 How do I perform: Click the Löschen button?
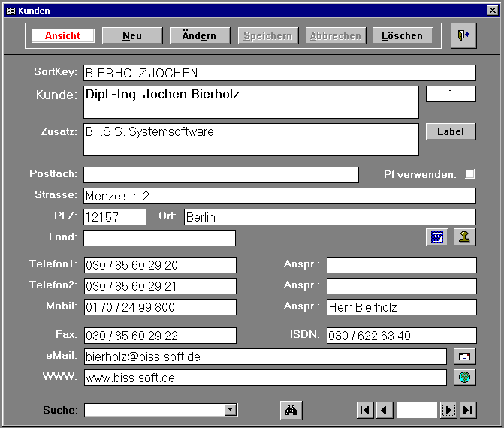[403, 35]
